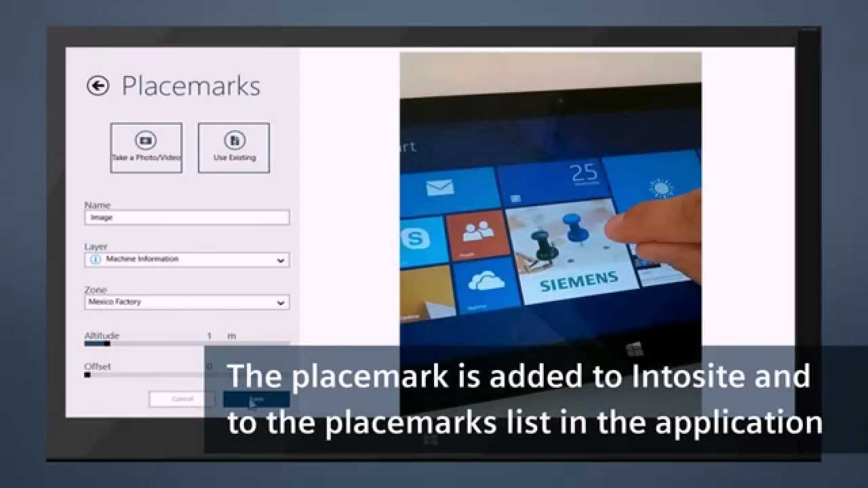The width and height of the screenshot is (868, 488).
Task: Click the info icon in Layer field
Action: (x=94, y=260)
